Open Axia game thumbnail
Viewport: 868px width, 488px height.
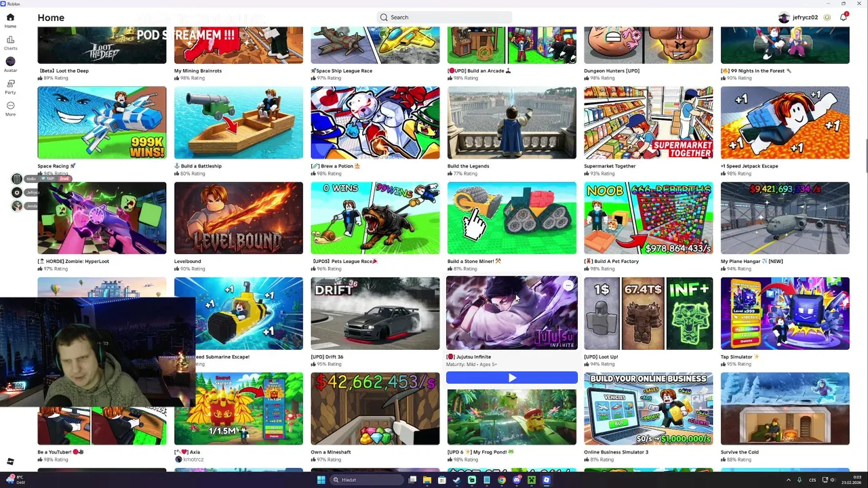239,409
